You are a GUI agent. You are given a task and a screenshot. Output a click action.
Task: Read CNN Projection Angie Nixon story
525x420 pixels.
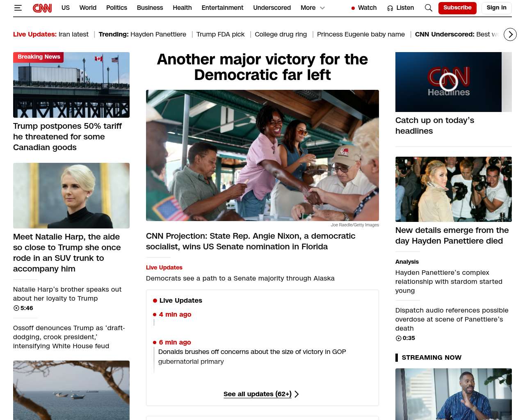point(251,241)
